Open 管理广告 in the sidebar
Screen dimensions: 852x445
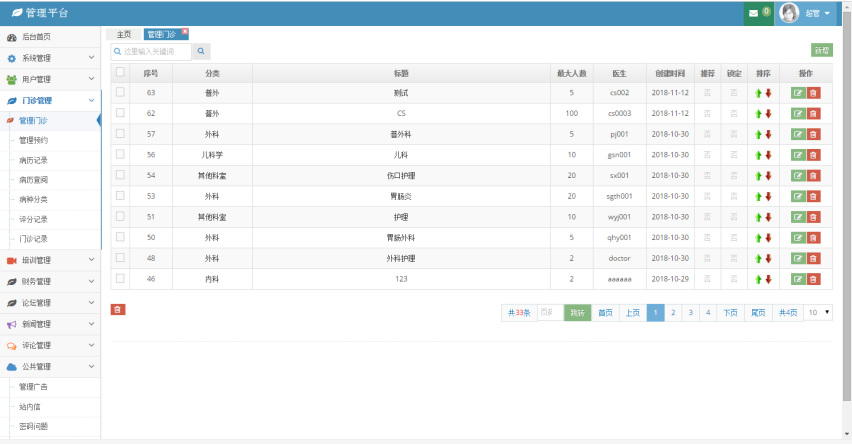coord(34,387)
